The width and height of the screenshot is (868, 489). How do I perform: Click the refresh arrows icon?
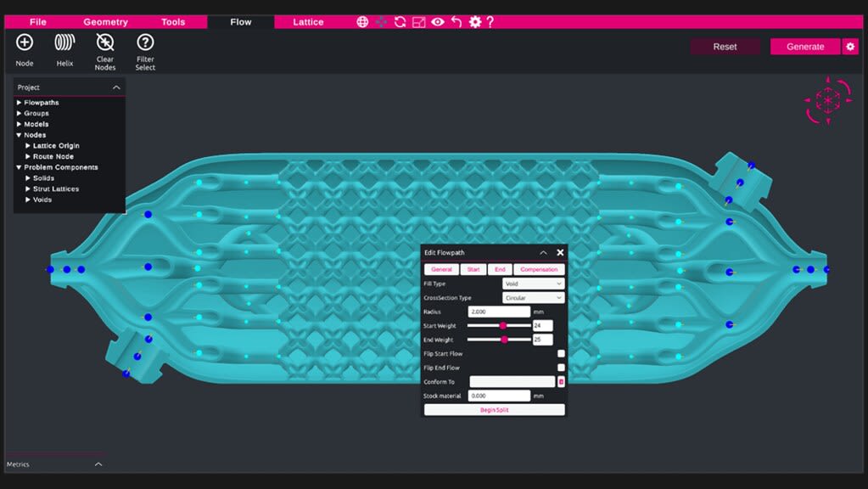[400, 22]
